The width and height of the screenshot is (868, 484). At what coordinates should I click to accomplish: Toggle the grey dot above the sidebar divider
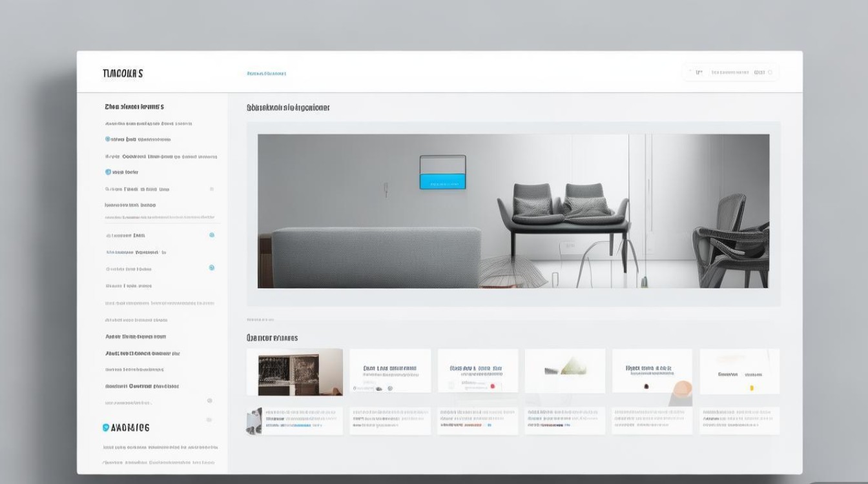coord(211,189)
